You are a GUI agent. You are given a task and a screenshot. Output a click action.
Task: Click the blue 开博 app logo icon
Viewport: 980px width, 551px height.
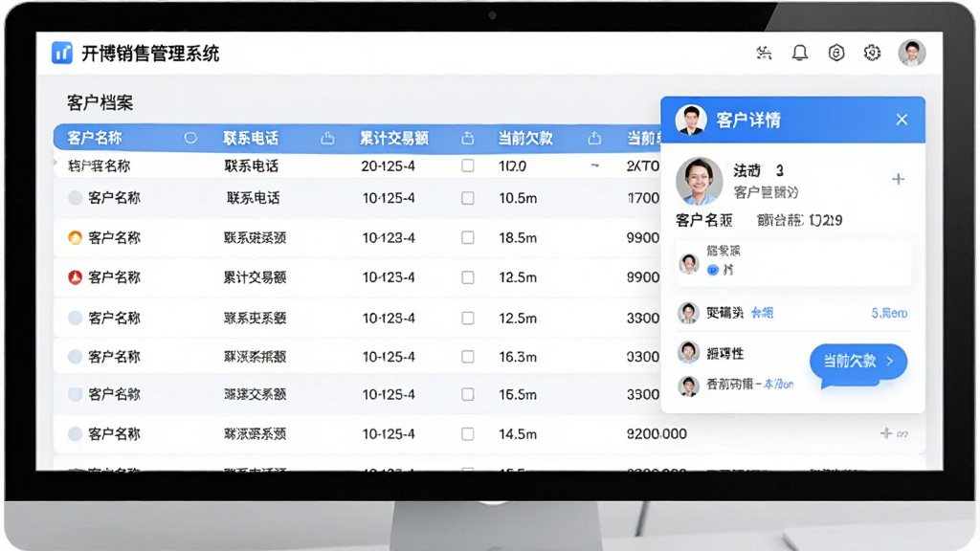point(62,54)
